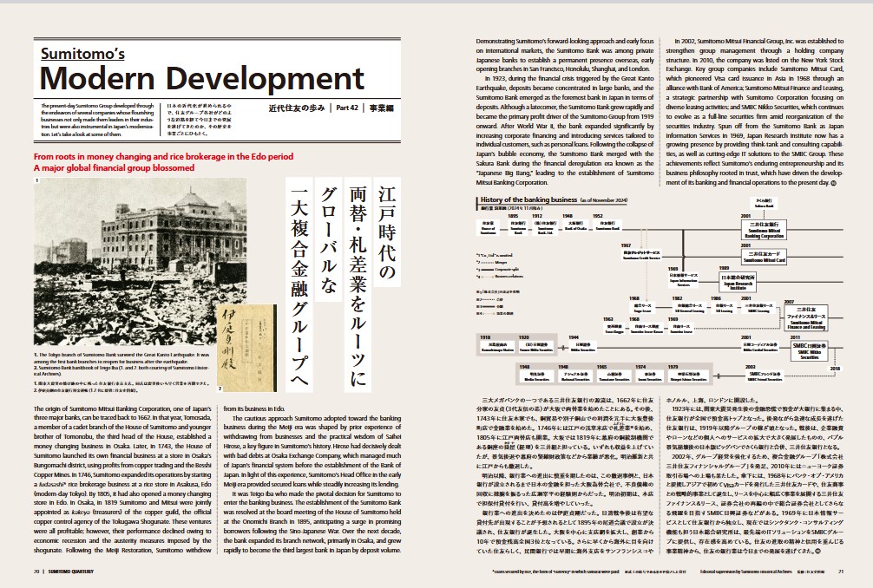
Task: Click the vertical headline "両替・札差業をルーツに"
Action: click(x=358, y=284)
